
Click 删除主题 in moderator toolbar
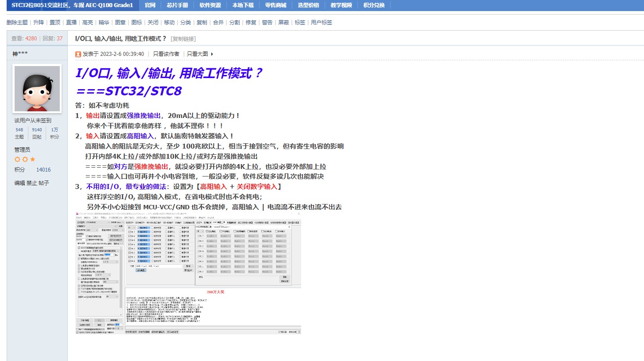[17, 22]
